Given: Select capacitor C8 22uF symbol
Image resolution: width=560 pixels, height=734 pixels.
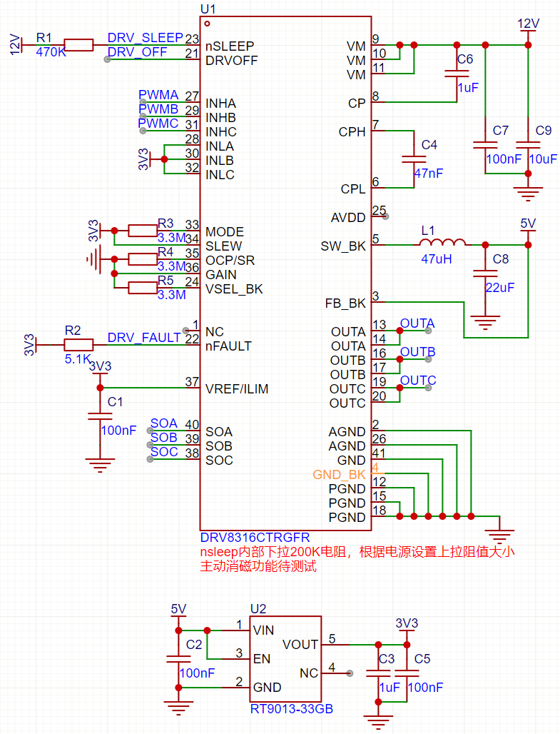Looking at the screenshot, I should 485,273.
